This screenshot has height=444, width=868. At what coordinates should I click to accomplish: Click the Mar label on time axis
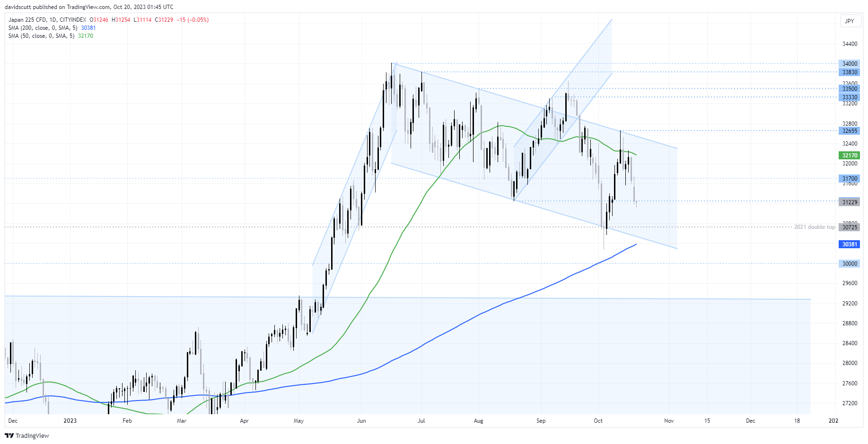[x=182, y=421]
